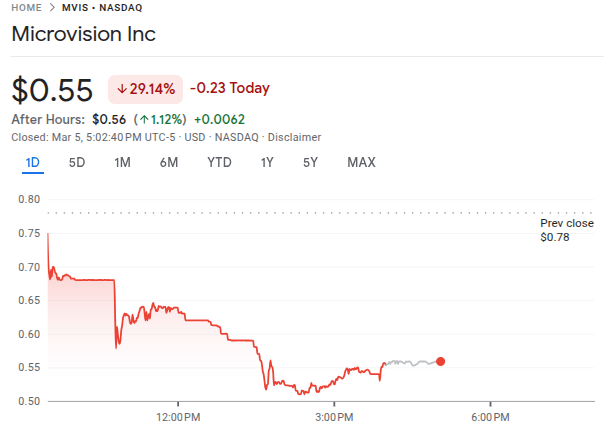Click the red dot at chart end
This screenshot has height=426, width=604.
click(x=441, y=361)
